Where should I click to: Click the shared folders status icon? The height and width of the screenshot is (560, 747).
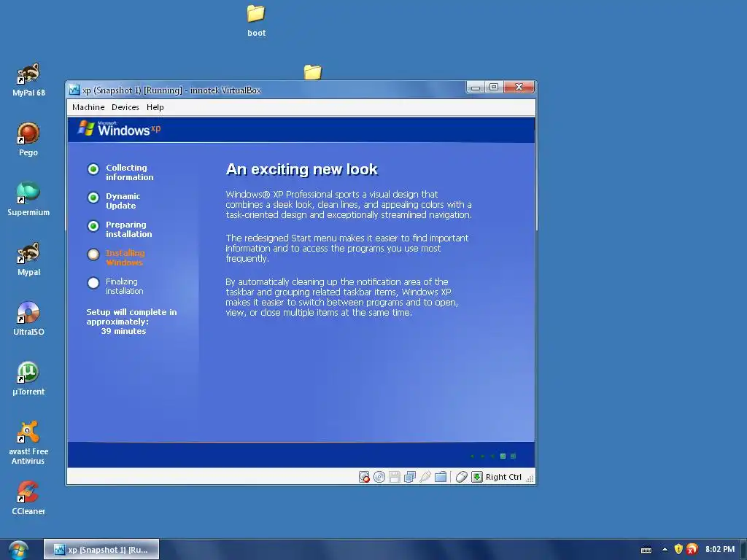point(441,477)
